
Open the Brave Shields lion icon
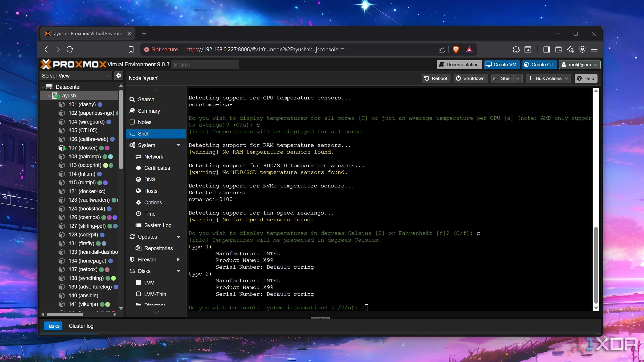click(456, 49)
